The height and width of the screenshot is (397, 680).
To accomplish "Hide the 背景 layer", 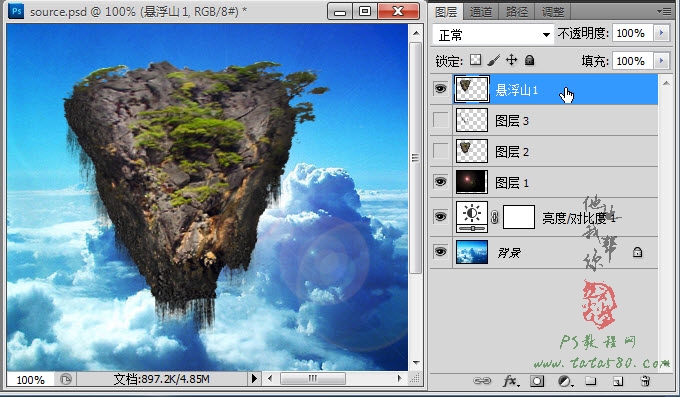I will pyautogui.click(x=440, y=251).
